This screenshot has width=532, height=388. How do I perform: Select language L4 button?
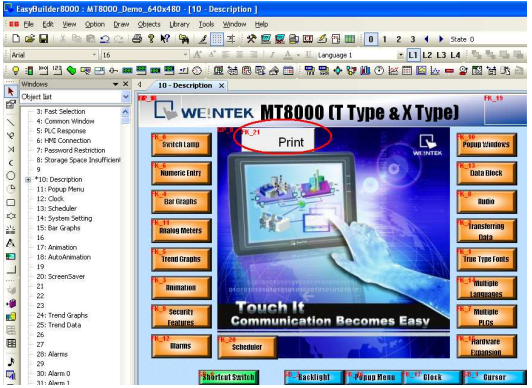click(455, 55)
